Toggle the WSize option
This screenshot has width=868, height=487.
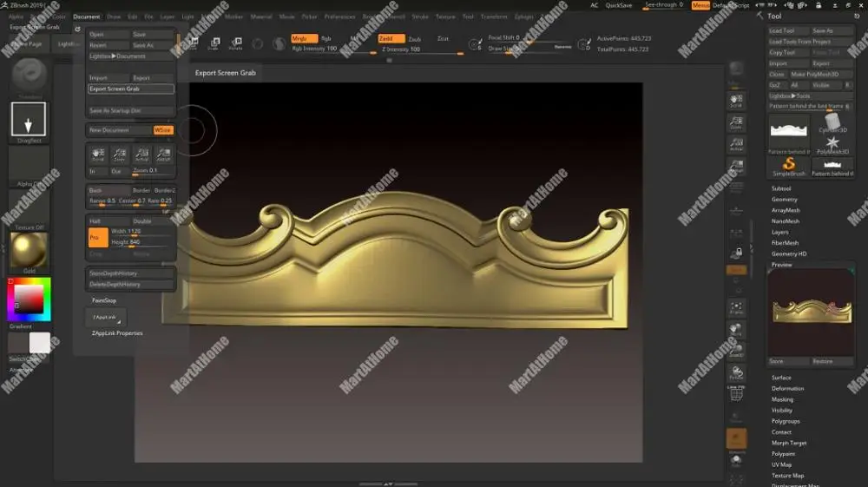point(163,130)
